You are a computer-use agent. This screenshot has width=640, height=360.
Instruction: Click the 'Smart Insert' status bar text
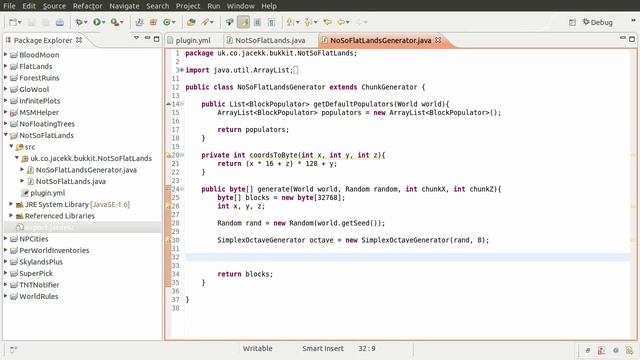tap(323, 349)
